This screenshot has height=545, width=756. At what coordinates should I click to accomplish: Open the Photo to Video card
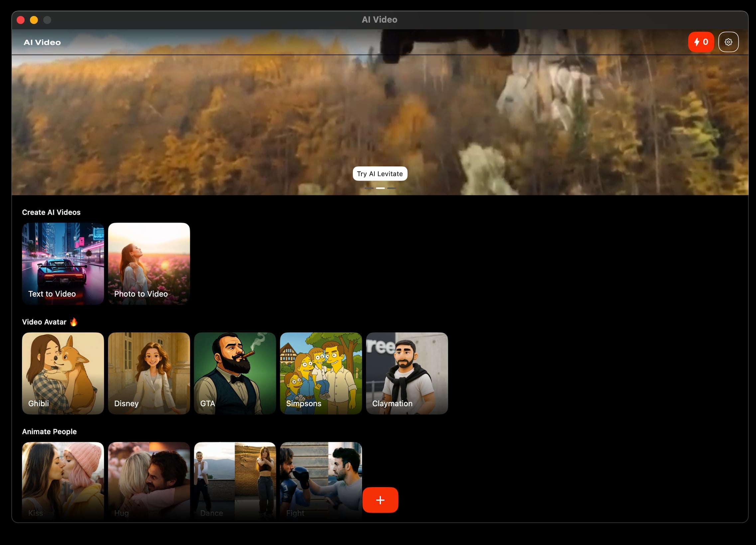pyautogui.click(x=149, y=264)
